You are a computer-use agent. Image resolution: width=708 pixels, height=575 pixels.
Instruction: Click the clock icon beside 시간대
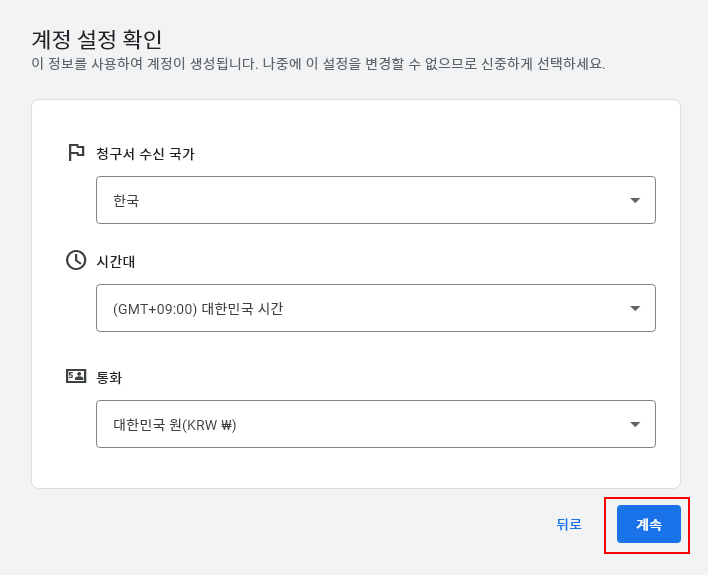[76, 260]
